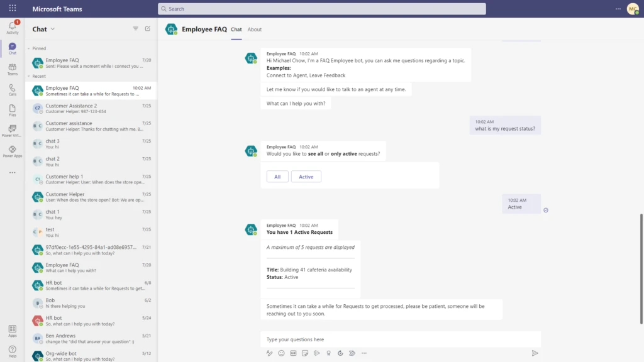
Task: Open the Calls section
Action: (x=12, y=89)
